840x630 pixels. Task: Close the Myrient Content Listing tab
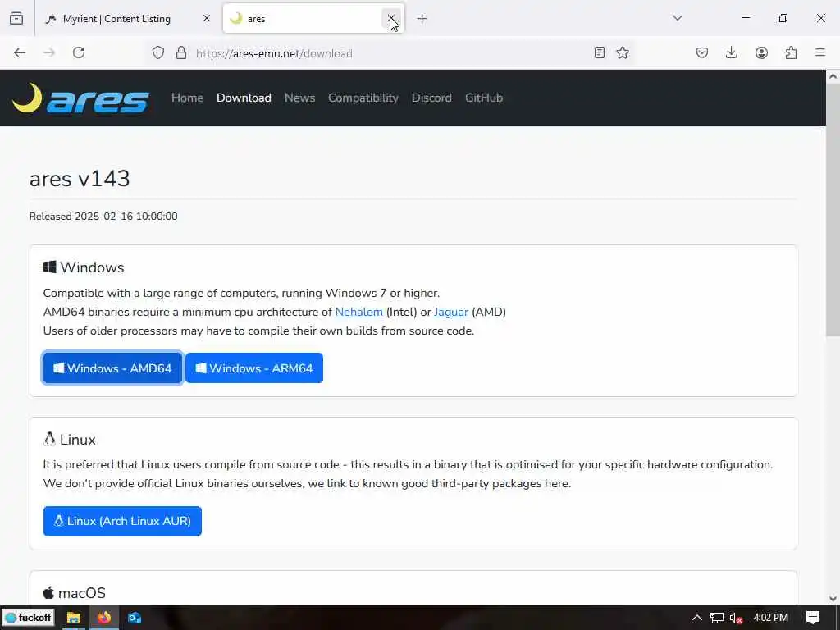(x=206, y=19)
